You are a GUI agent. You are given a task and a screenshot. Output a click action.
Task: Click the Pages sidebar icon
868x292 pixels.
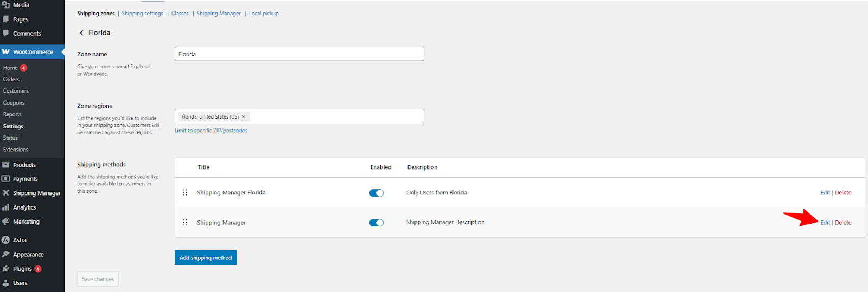(x=6, y=19)
